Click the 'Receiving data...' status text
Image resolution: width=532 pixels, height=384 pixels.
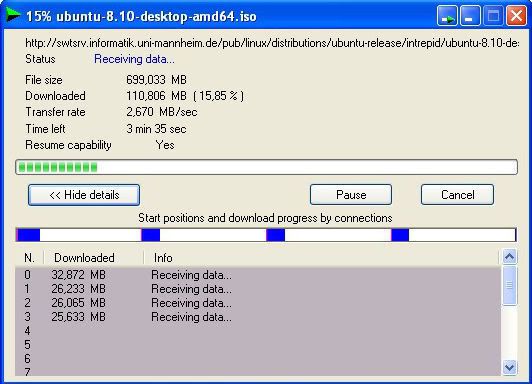pyautogui.click(x=134, y=59)
